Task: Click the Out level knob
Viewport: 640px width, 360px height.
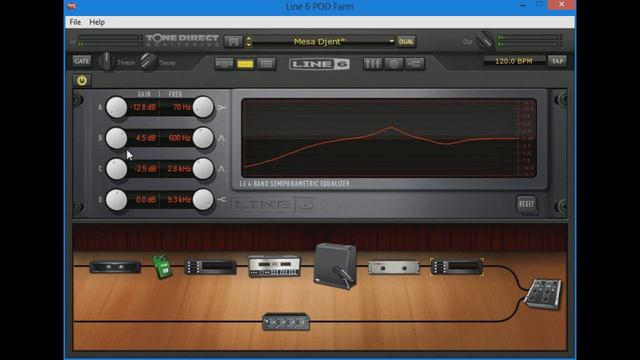Action: [485, 40]
